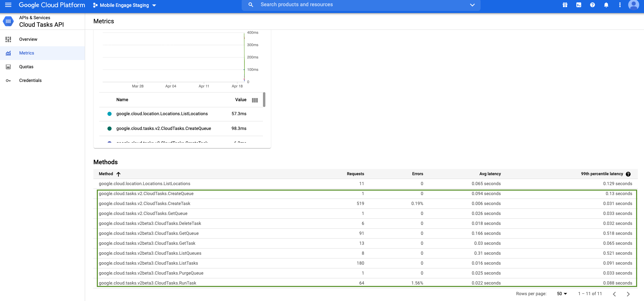
Task: Open the help question mark icon
Action: (x=593, y=5)
